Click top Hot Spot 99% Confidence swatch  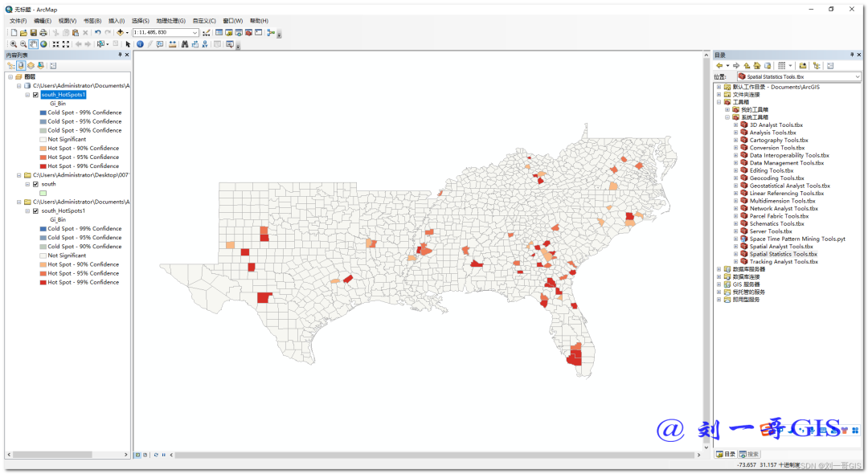point(43,166)
